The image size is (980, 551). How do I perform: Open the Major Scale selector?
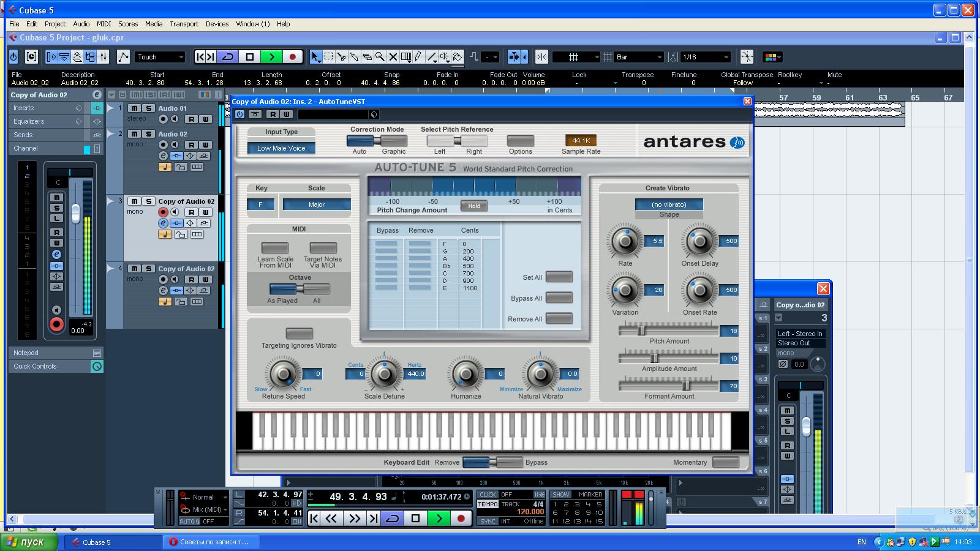pos(317,204)
